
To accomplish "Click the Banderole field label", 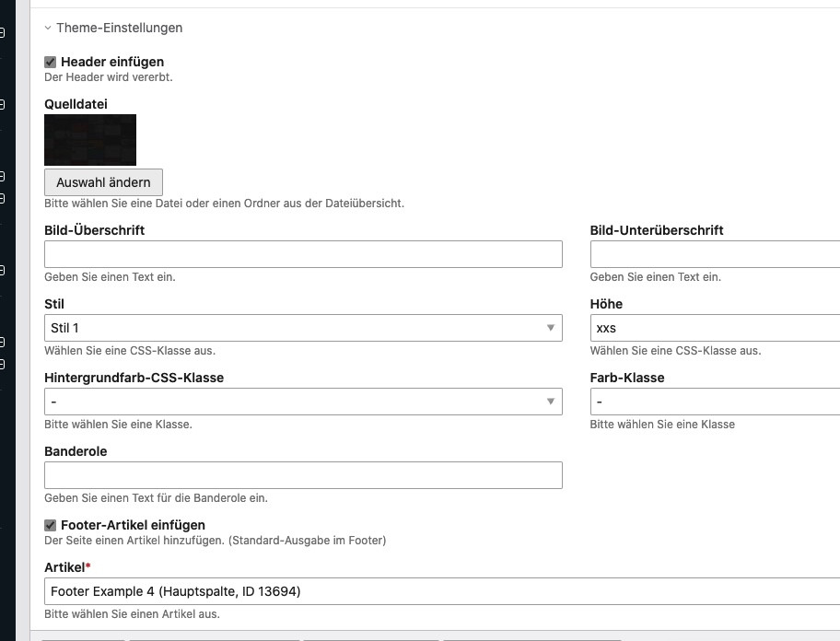I will 76,451.
